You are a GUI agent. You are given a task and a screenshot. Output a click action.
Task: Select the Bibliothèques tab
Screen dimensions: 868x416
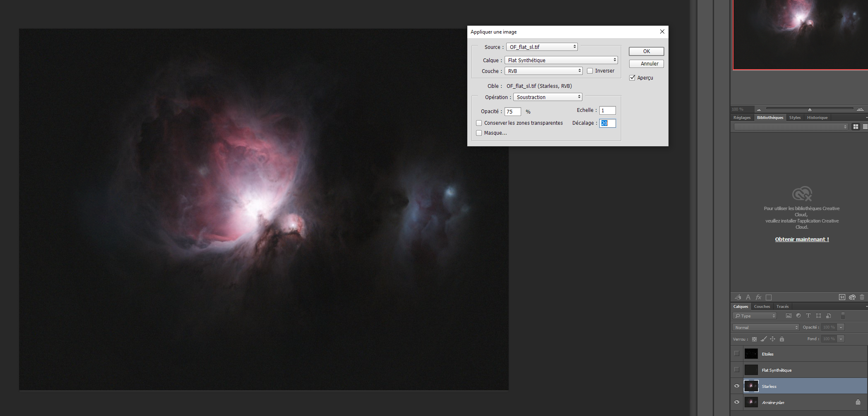770,118
